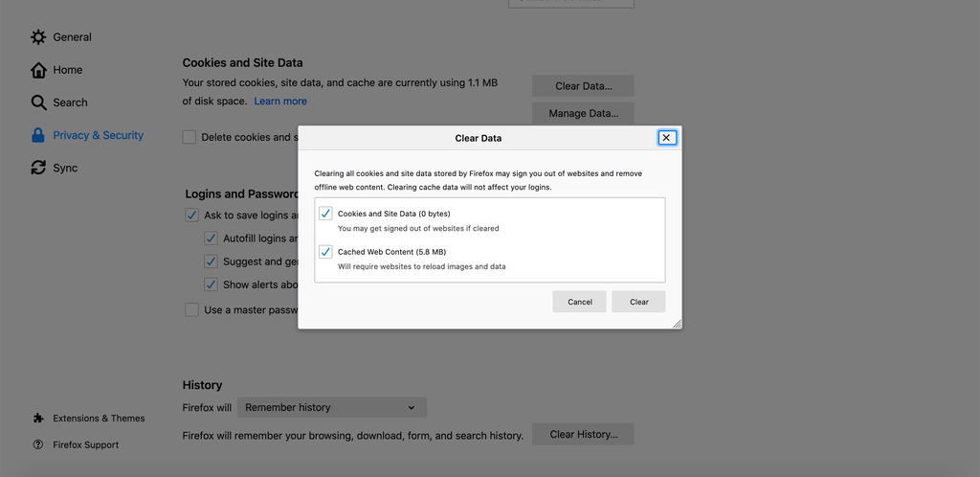Click the Firefox Support question mark icon
The height and width of the screenshot is (477, 980).
[38, 444]
